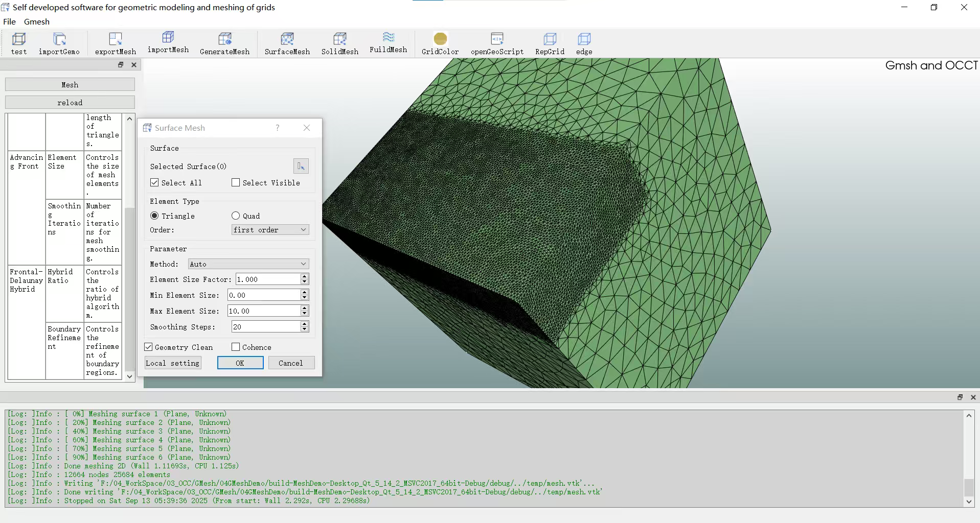Viewport: 980px width, 523px height.
Task: Uncheck the Select All checkbox
Action: pos(154,183)
